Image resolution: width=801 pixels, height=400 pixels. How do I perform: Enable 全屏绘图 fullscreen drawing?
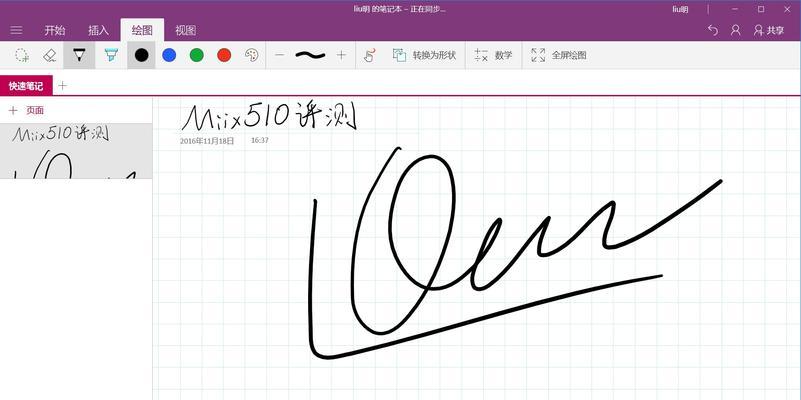point(558,55)
